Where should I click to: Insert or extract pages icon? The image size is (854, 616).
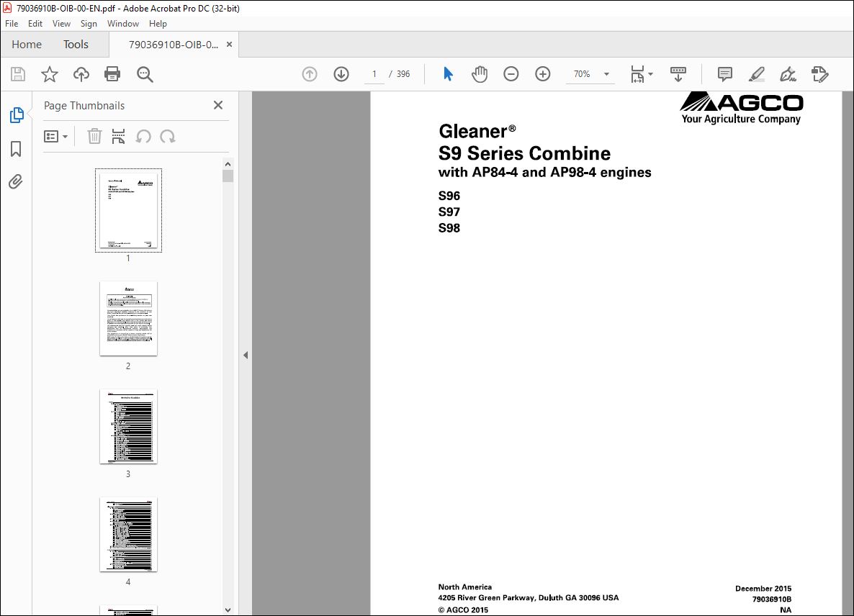(118, 136)
